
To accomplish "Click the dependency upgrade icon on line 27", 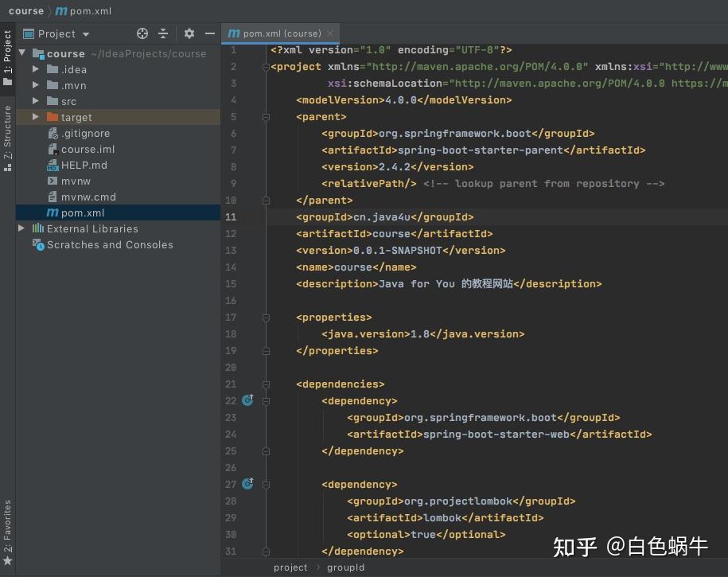I will tap(247, 484).
